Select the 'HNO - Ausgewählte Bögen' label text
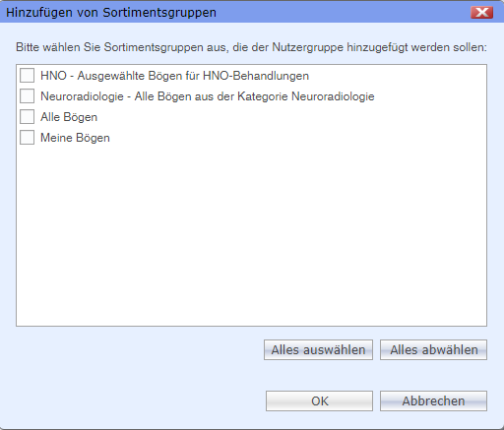 174,76
